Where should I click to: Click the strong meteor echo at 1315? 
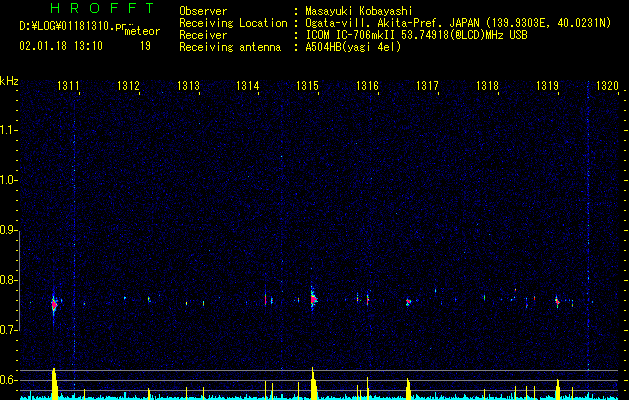[x=313, y=299]
